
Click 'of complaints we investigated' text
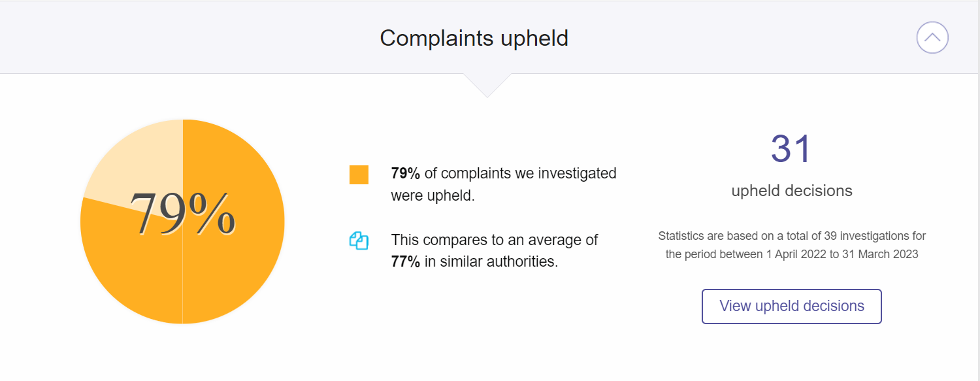coord(520,174)
